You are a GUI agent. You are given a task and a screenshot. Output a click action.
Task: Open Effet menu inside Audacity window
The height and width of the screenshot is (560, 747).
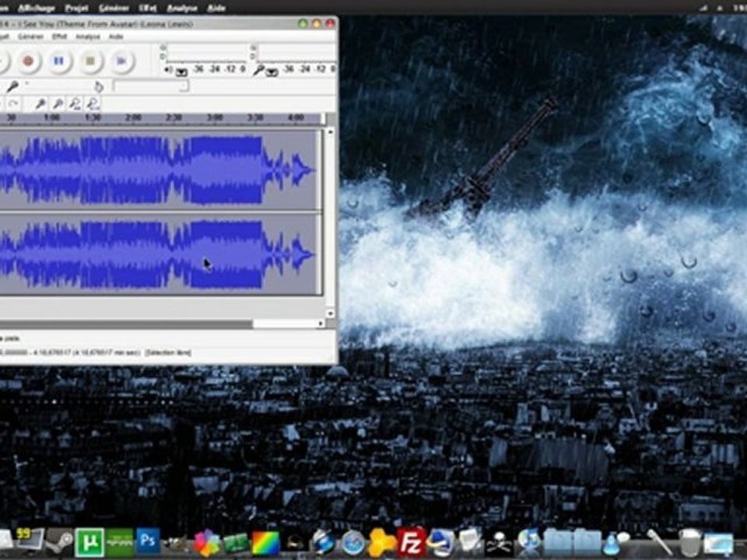click(60, 37)
